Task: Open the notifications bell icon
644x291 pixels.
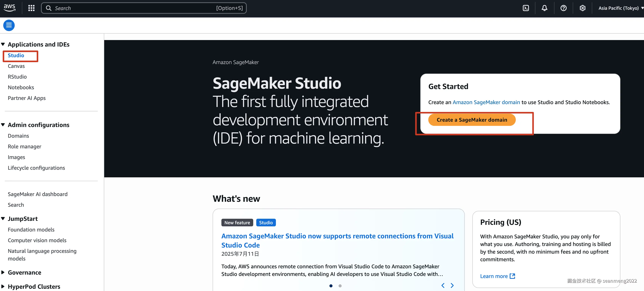Action: pyautogui.click(x=544, y=8)
